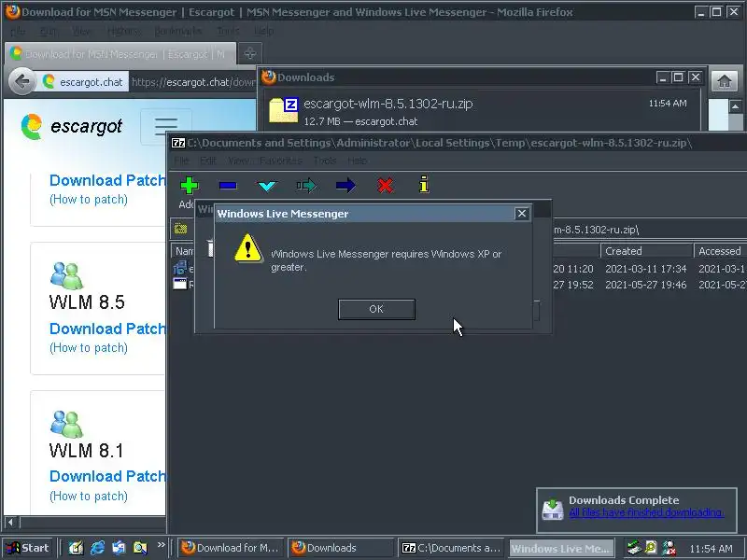Click Download Patch link under WLM 8.1
The image size is (747, 560).
click(x=107, y=476)
